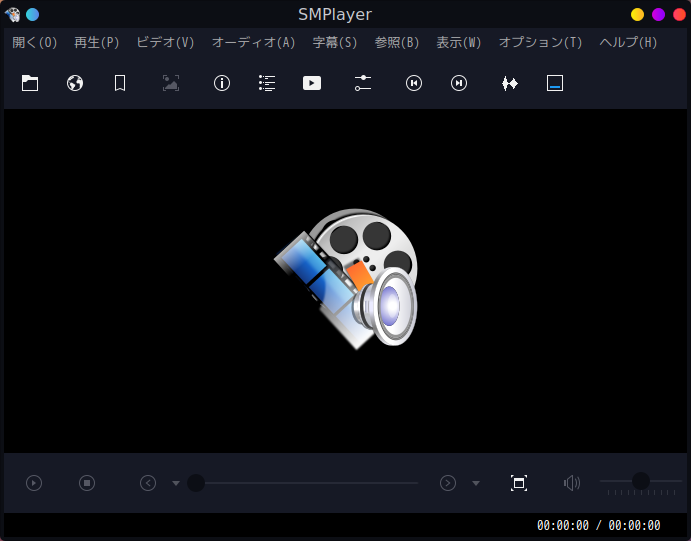Viewport: 691px width, 541px height.
Task: Open the 参照(B) menu
Action: (x=397, y=42)
